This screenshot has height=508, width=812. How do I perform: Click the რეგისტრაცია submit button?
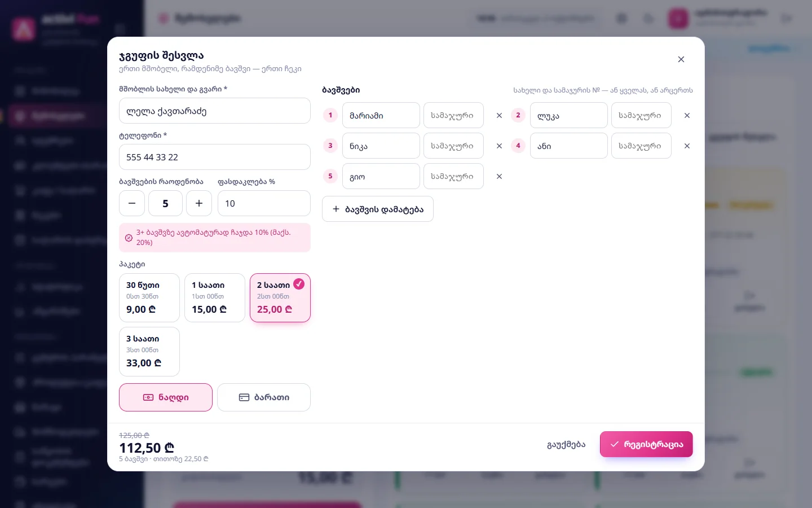coord(646,444)
